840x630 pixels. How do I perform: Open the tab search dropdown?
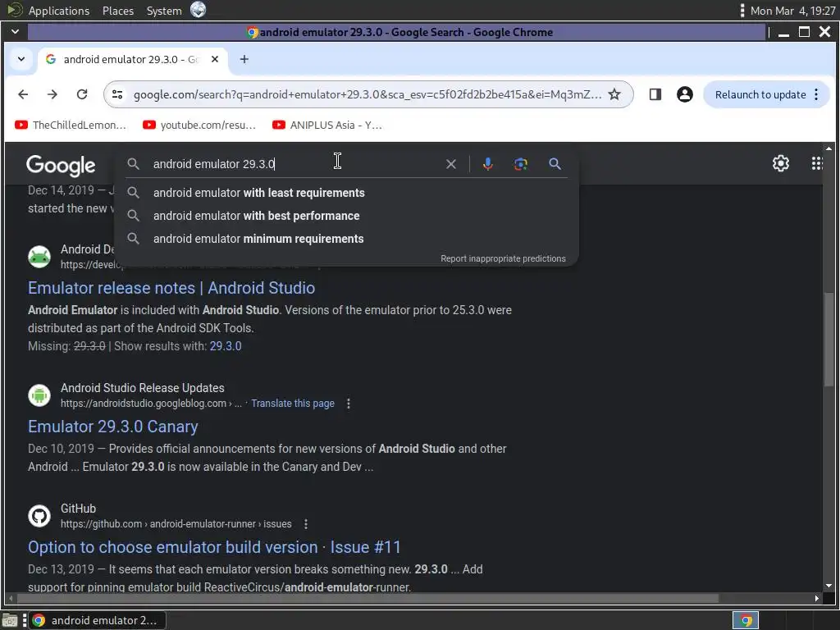[x=21, y=59]
